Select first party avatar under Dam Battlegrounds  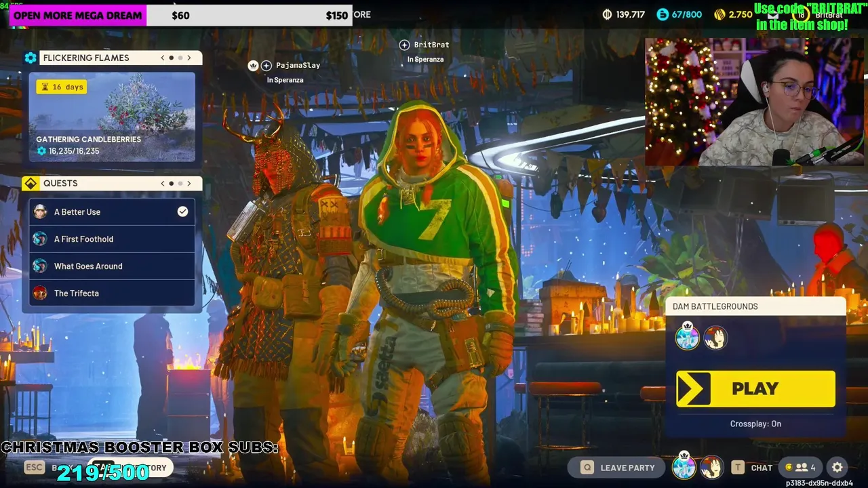coord(687,337)
